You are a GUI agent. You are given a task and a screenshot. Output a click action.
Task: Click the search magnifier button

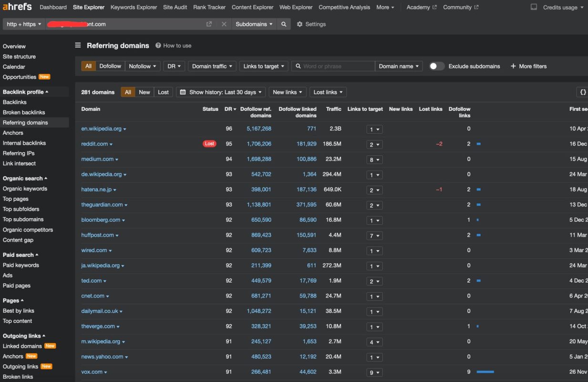click(284, 24)
